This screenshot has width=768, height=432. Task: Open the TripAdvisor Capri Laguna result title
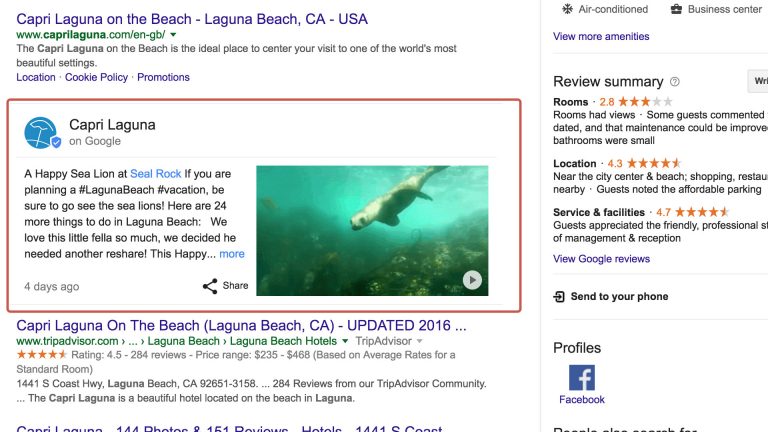coord(241,325)
